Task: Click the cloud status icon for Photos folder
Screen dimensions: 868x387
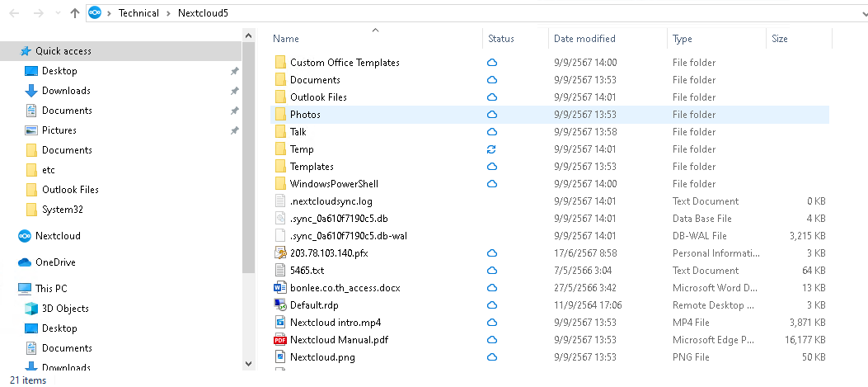Action: click(x=492, y=115)
